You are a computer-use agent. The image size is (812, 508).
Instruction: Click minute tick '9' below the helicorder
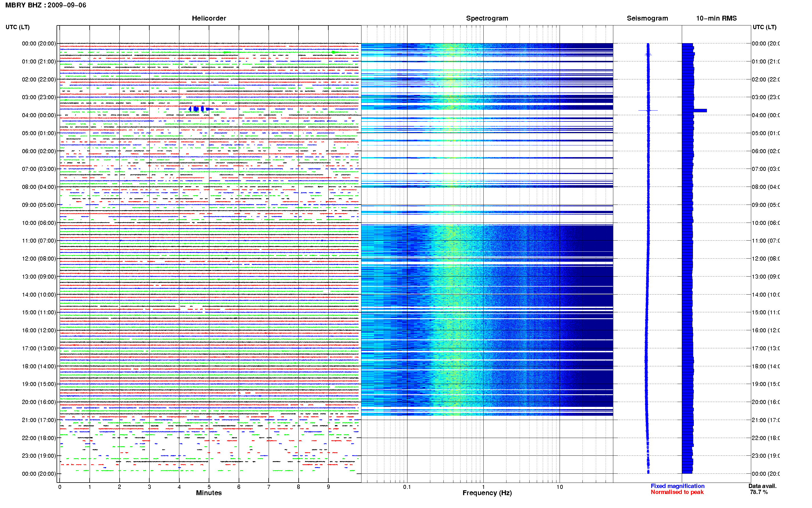coord(328,487)
